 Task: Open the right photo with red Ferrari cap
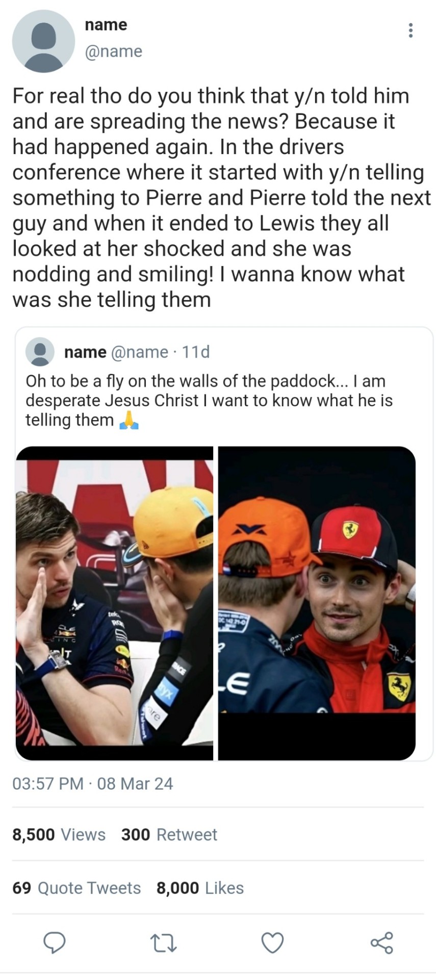[x=317, y=603]
